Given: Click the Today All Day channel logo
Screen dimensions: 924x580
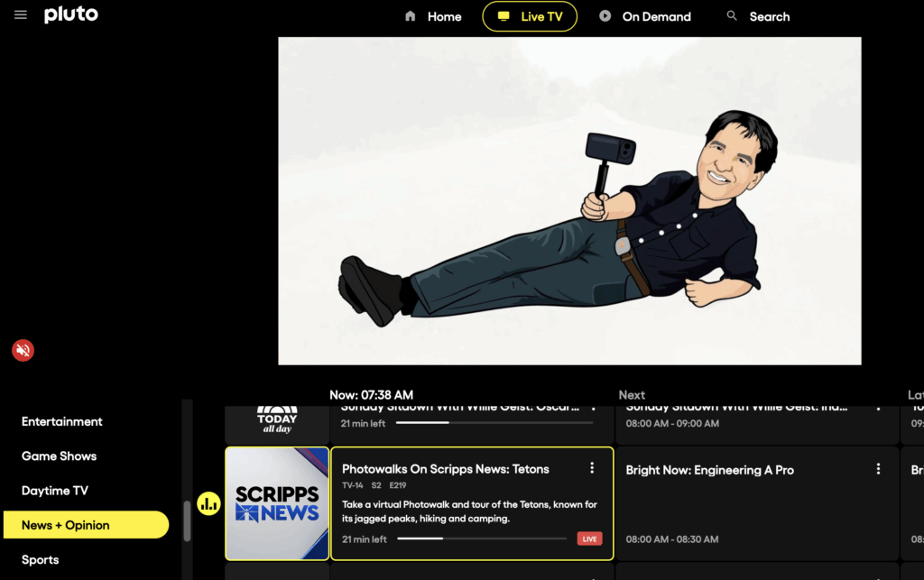Looking at the screenshot, I should [x=277, y=421].
